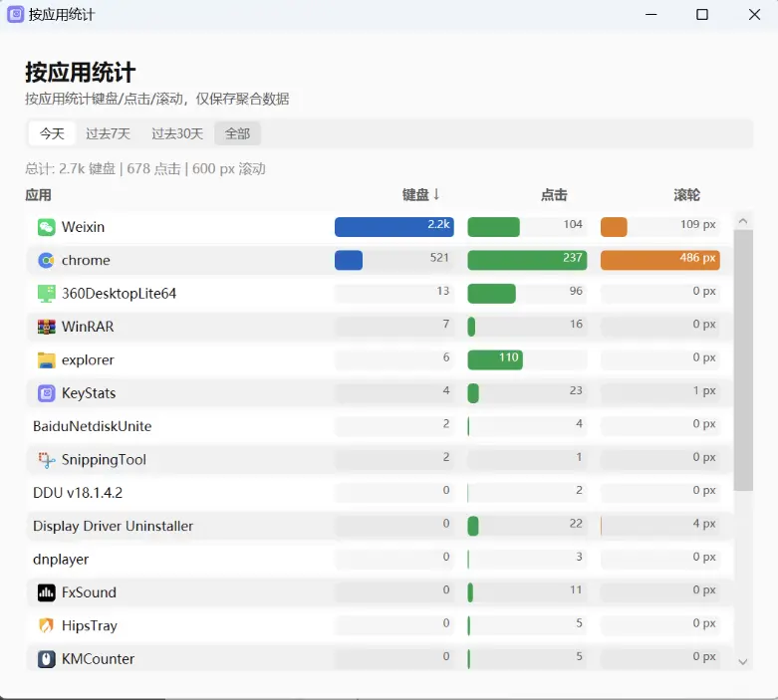Select the WinRAR row name

pos(88,327)
